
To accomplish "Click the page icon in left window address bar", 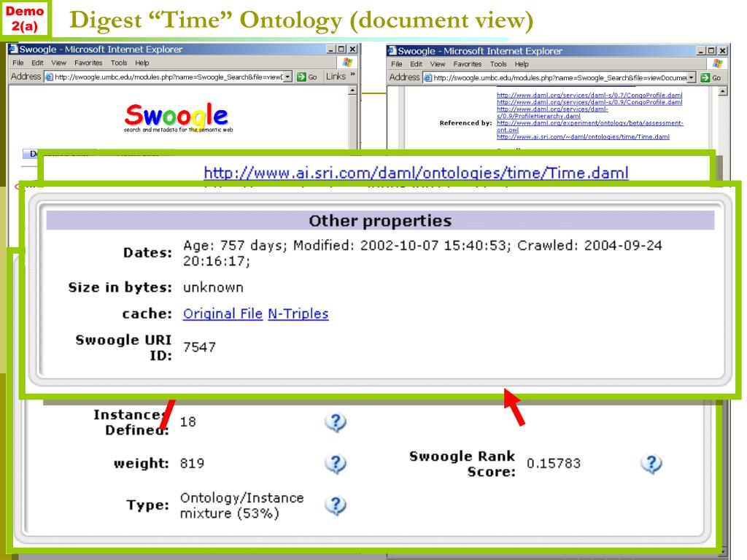I will 49,77.
